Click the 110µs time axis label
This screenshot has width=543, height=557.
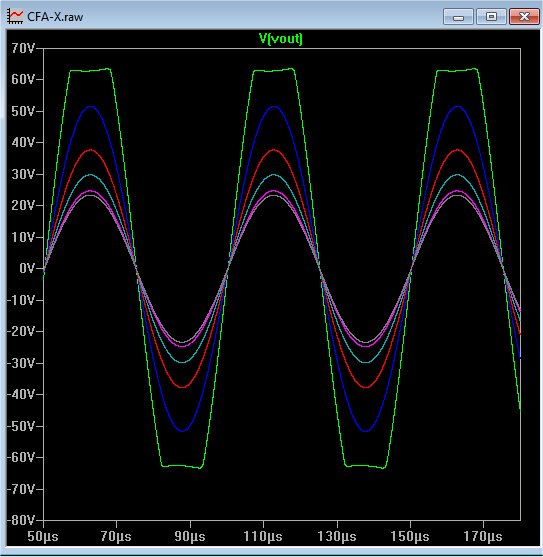(263, 536)
